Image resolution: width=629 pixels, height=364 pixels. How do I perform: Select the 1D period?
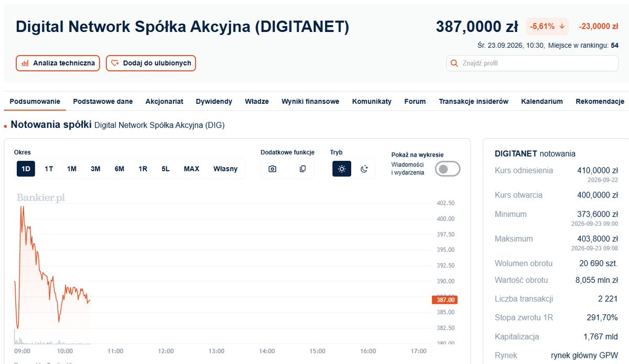pyautogui.click(x=26, y=169)
